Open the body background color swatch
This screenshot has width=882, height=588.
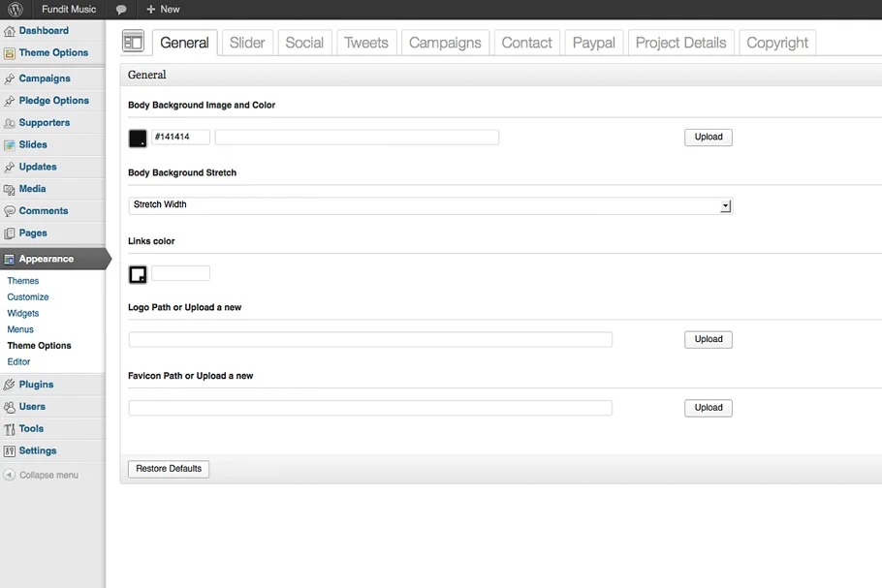pos(138,139)
